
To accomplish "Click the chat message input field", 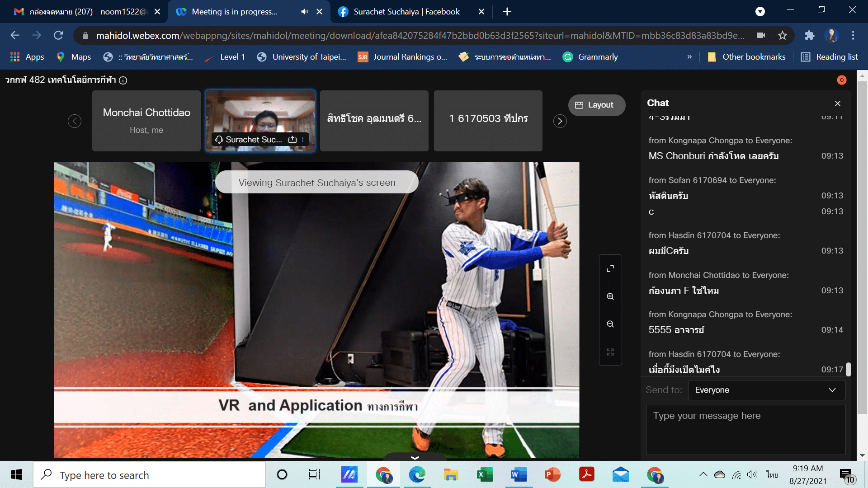I will click(x=745, y=429).
